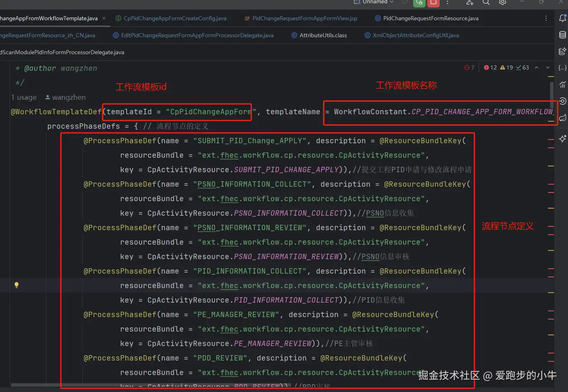Click the PID_INFORMATION_COLLECT key constant
Screen dimensions: 568x392
[286, 300]
